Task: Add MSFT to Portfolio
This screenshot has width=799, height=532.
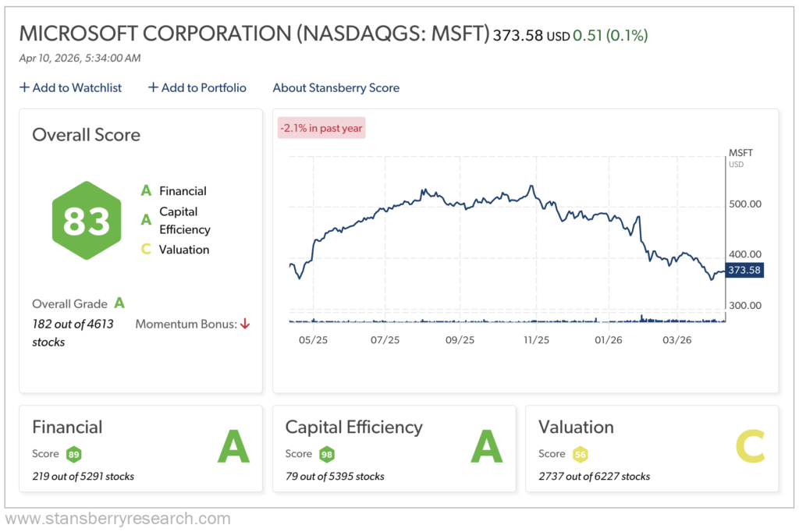Action: click(197, 88)
